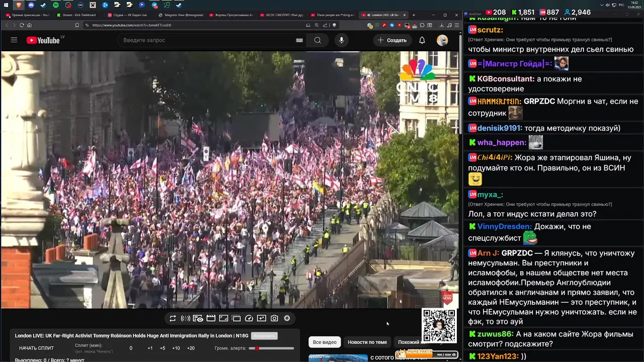Open the browser's main hamburger menu
Image resolution: width=644 pixels, height=362 pixels.
tap(456, 25)
